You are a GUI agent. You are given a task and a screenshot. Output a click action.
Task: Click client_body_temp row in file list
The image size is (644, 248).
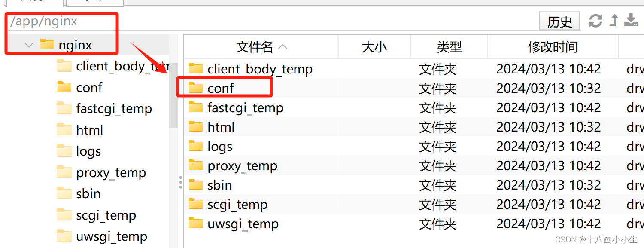coord(414,69)
